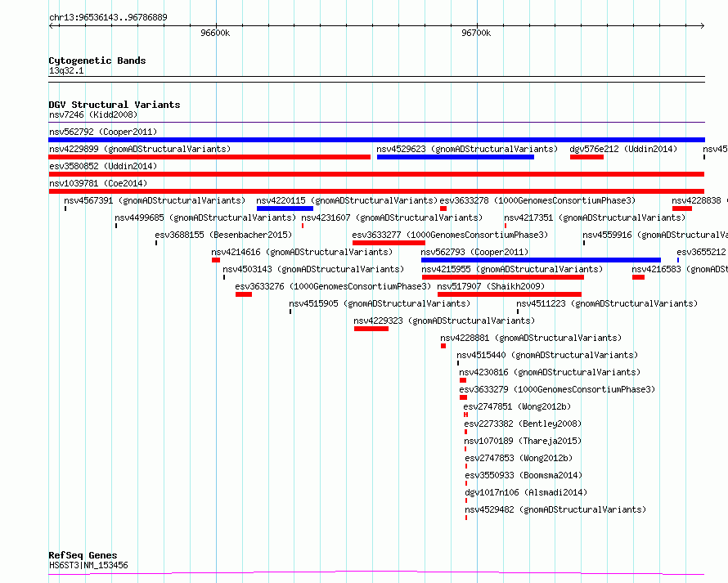Open the nsv4511223 gnomAD variant label

(x=607, y=303)
